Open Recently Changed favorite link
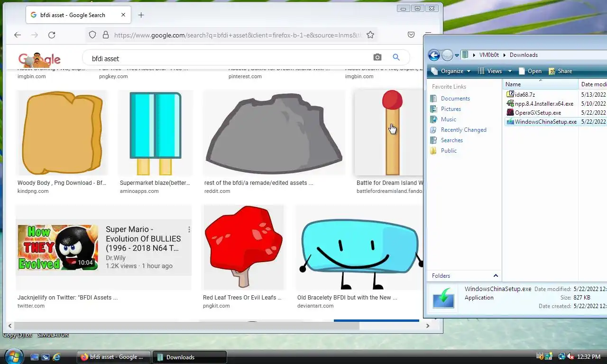 [x=463, y=130]
